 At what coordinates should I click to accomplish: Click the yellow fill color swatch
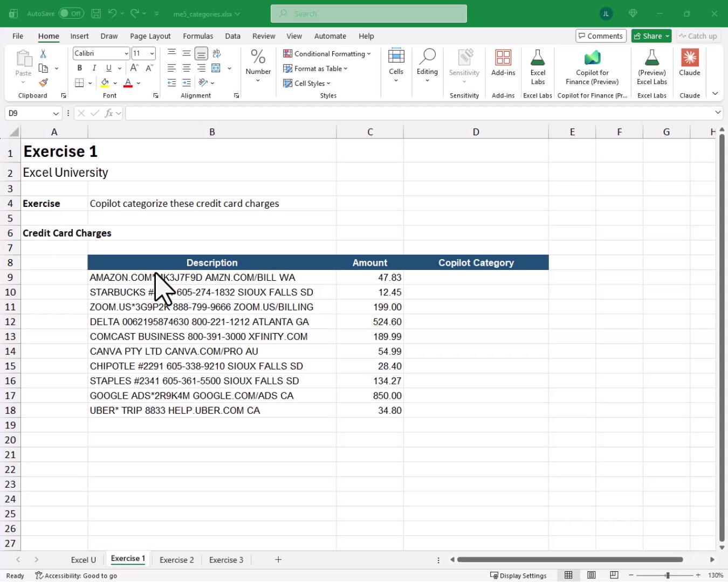(x=105, y=83)
